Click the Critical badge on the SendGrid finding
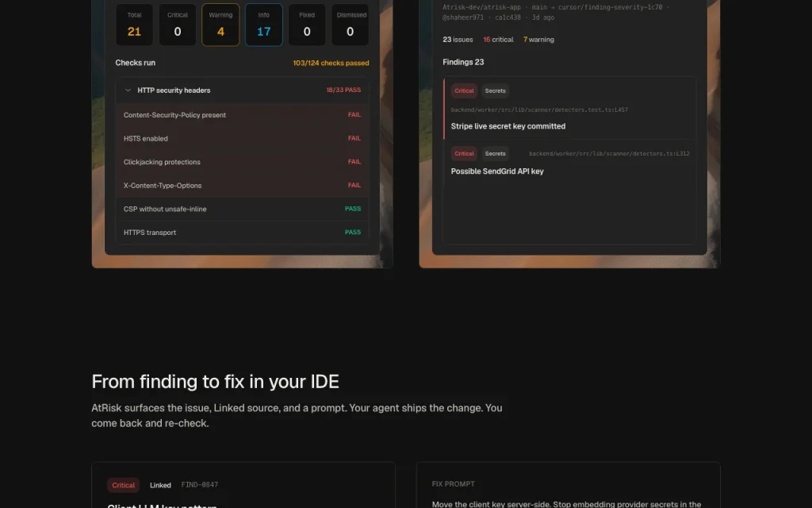Viewport: 812px width, 508px height. click(464, 153)
